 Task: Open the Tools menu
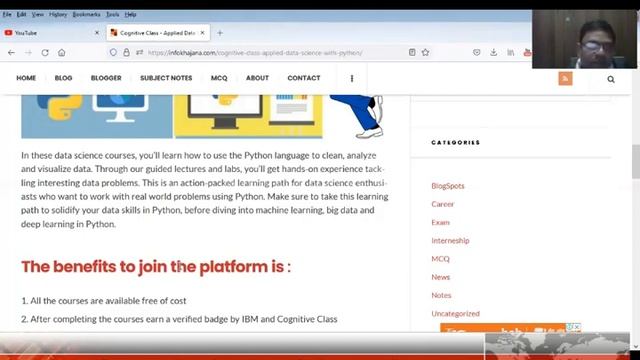[x=113, y=14]
